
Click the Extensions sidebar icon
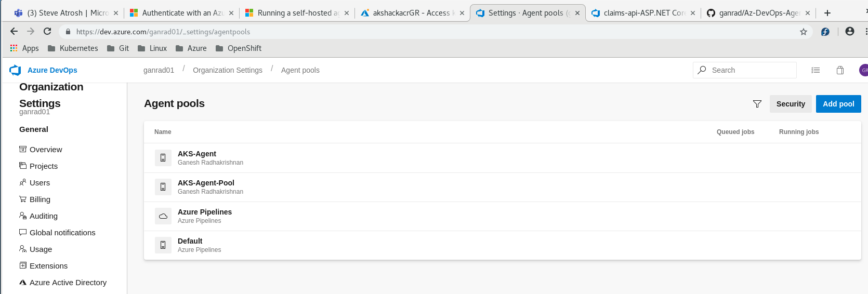(x=23, y=265)
